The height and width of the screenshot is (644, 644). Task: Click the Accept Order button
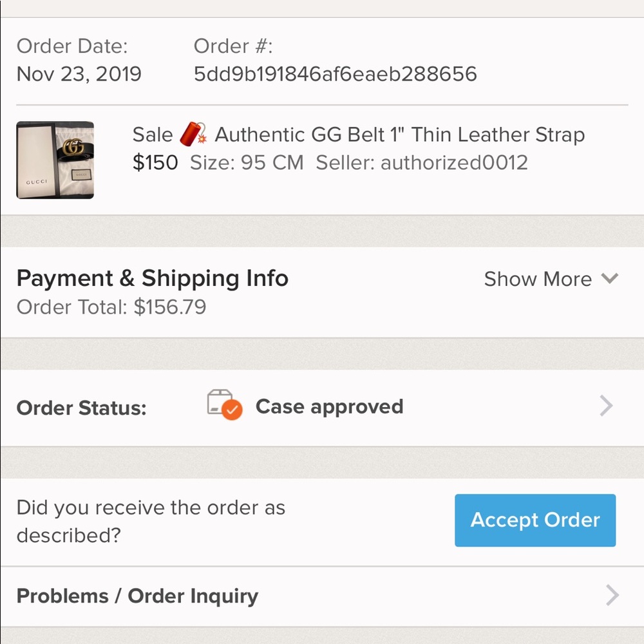pyautogui.click(x=535, y=520)
